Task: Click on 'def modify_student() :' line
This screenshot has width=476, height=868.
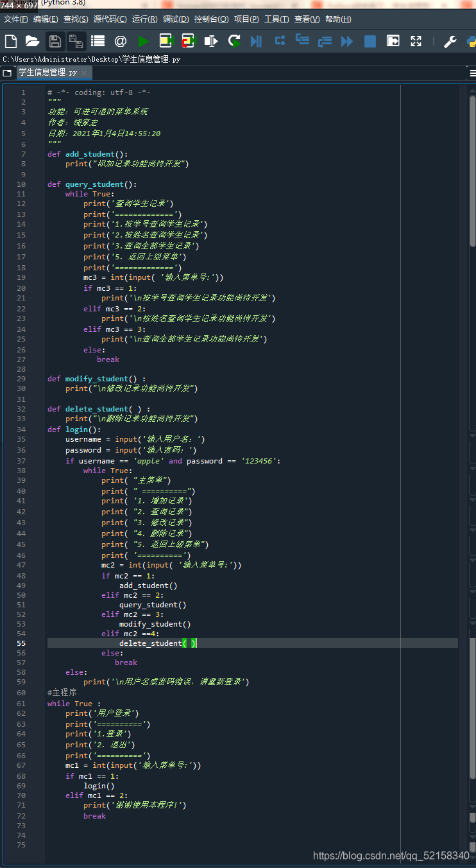Action: (97, 379)
